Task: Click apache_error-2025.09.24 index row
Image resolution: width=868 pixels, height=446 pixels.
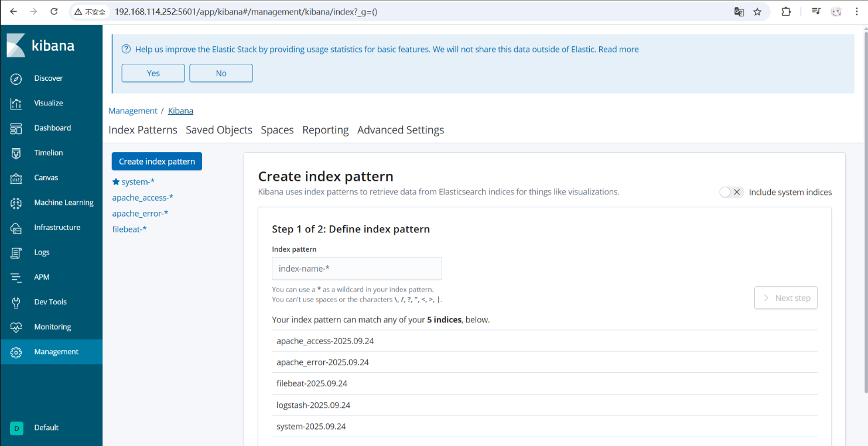Action: point(545,362)
